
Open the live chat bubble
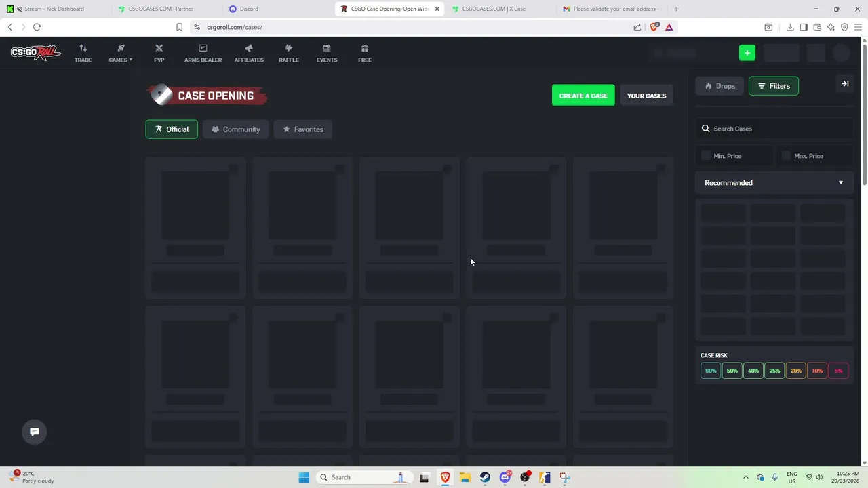[35, 432]
